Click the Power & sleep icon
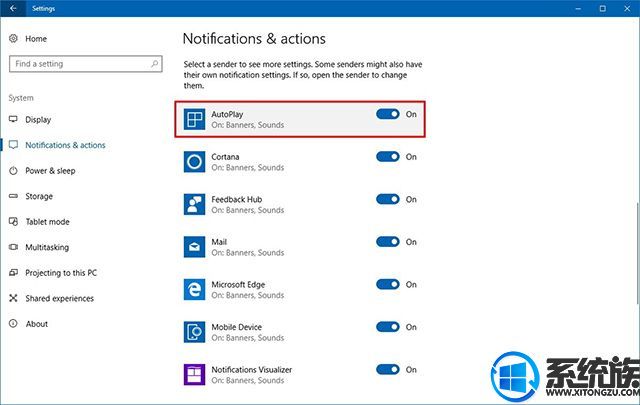 tap(13, 170)
